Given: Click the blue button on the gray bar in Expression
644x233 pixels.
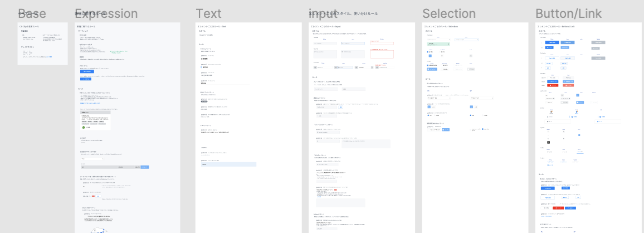Looking at the screenshot, I should point(145,167).
